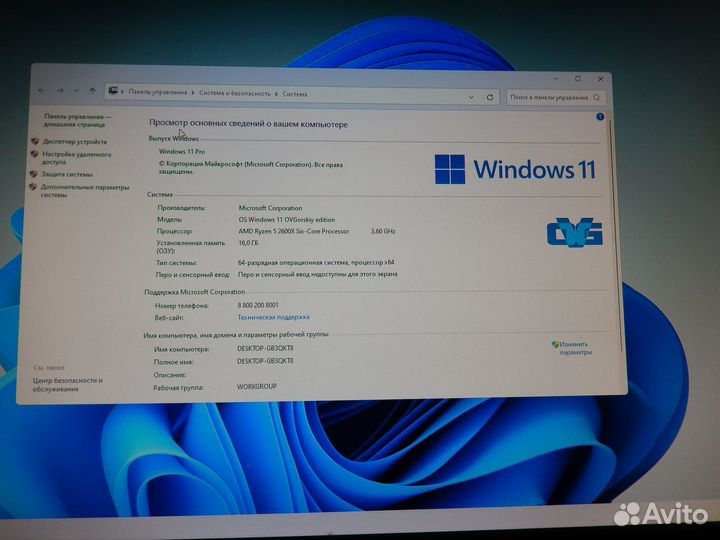Click the vertical scrollbar of the window
Viewport: 720px width, 540px height.
pyautogui.click(x=615, y=234)
